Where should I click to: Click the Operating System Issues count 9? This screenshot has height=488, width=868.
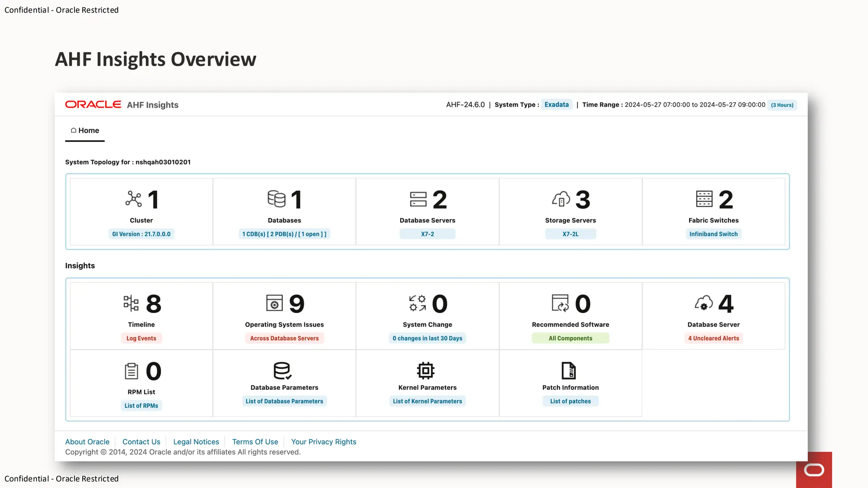point(297,304)
